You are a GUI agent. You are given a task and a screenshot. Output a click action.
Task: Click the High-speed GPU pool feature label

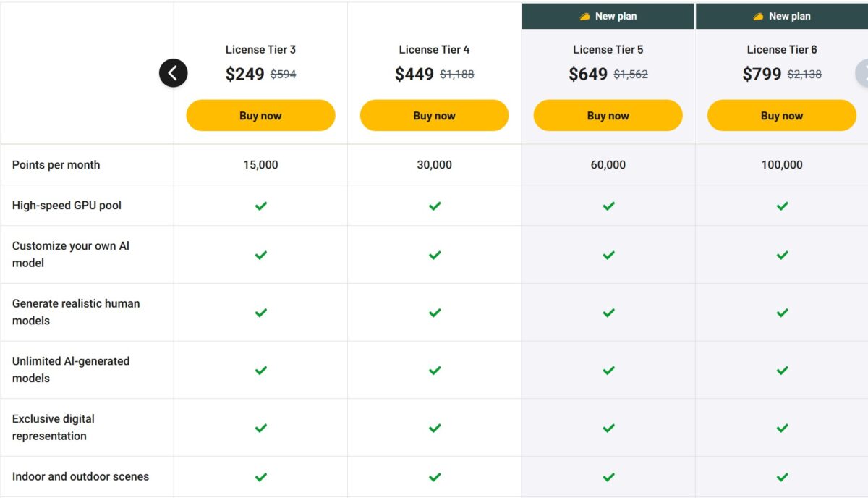[67, 206]
